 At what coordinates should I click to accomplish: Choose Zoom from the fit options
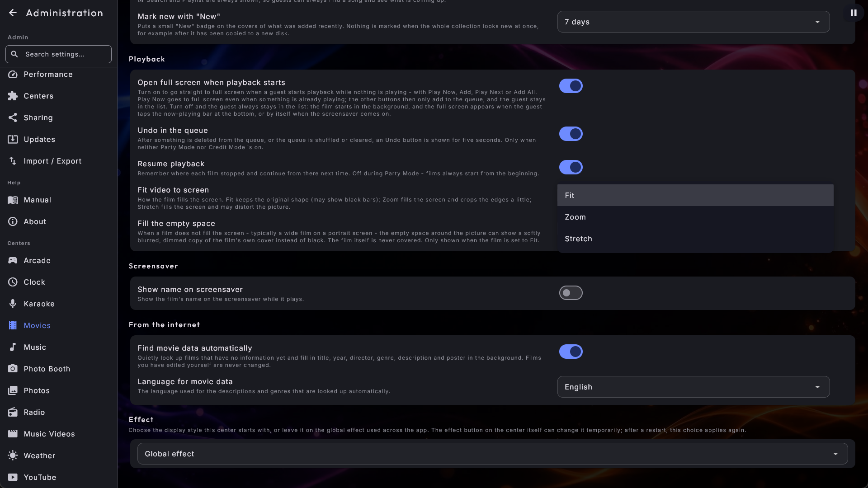coord(695,217)
